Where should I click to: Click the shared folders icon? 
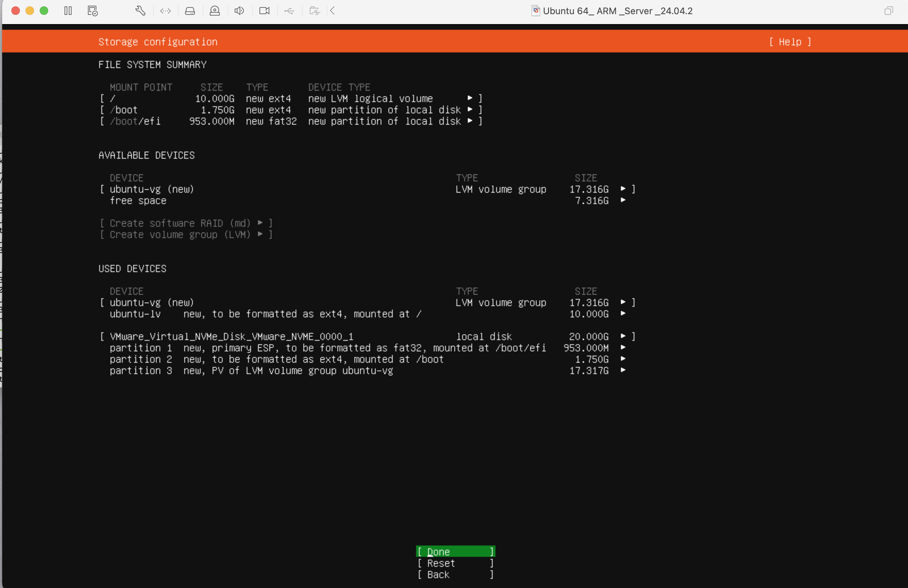[314, 11]
